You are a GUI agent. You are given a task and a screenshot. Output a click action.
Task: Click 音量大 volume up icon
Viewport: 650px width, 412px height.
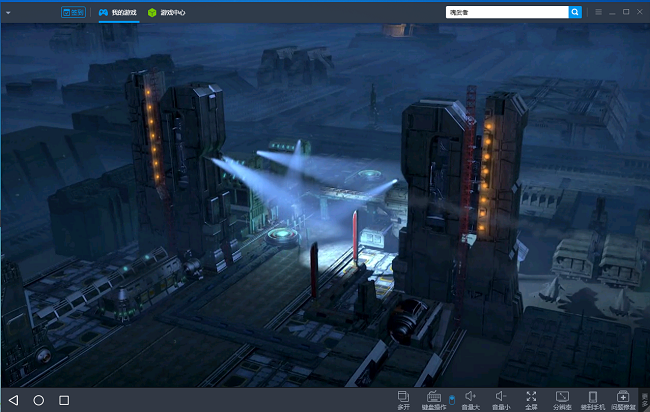471,400
